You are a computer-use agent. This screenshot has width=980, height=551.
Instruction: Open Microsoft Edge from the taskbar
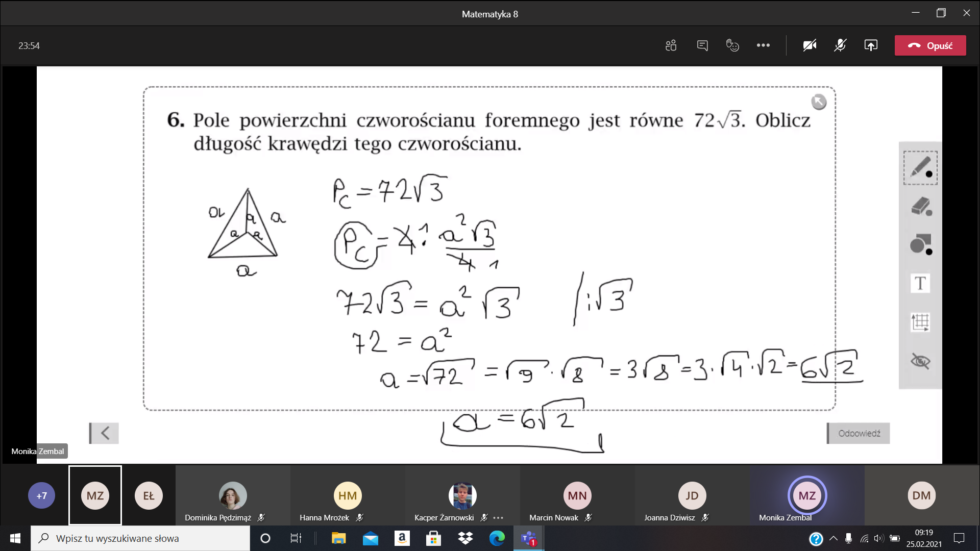coord(497,538)
